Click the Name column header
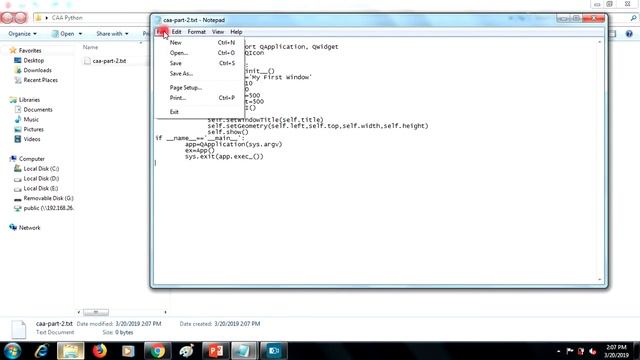 point(90,47)
